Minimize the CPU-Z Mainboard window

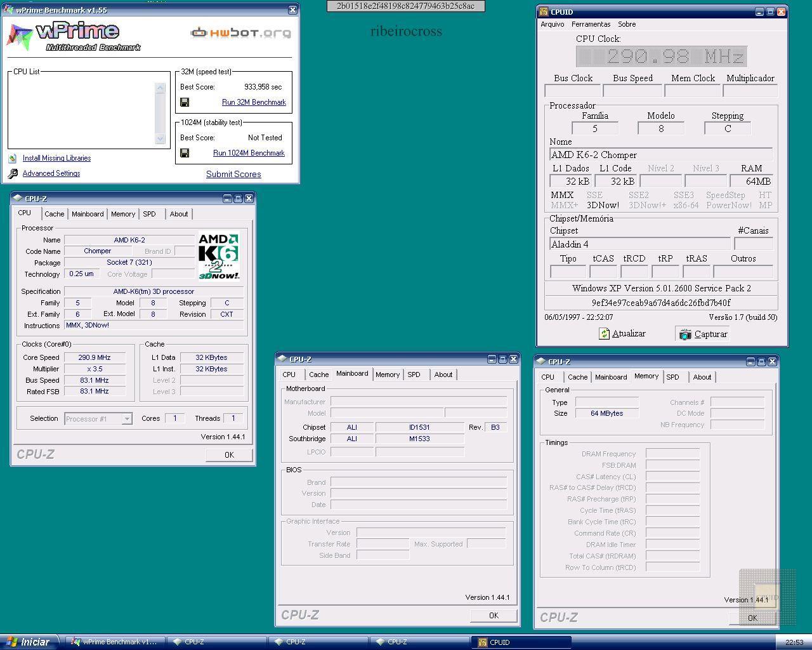pyautogui.click(x=492, y=359)
